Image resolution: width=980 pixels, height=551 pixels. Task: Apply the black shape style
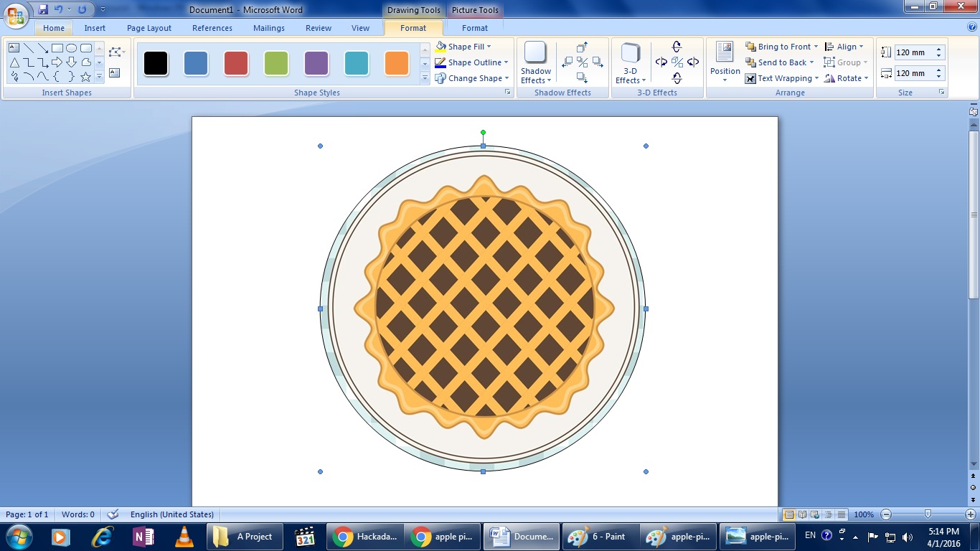(156, 63)
